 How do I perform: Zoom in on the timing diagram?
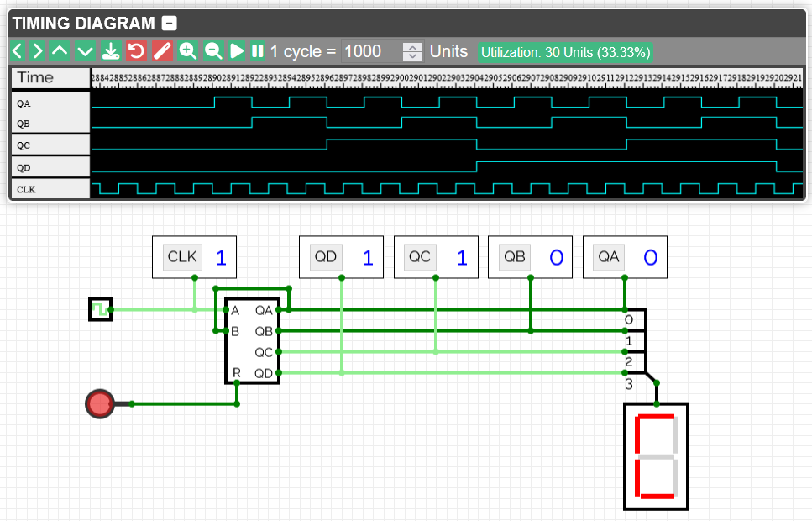coord(187,51)
